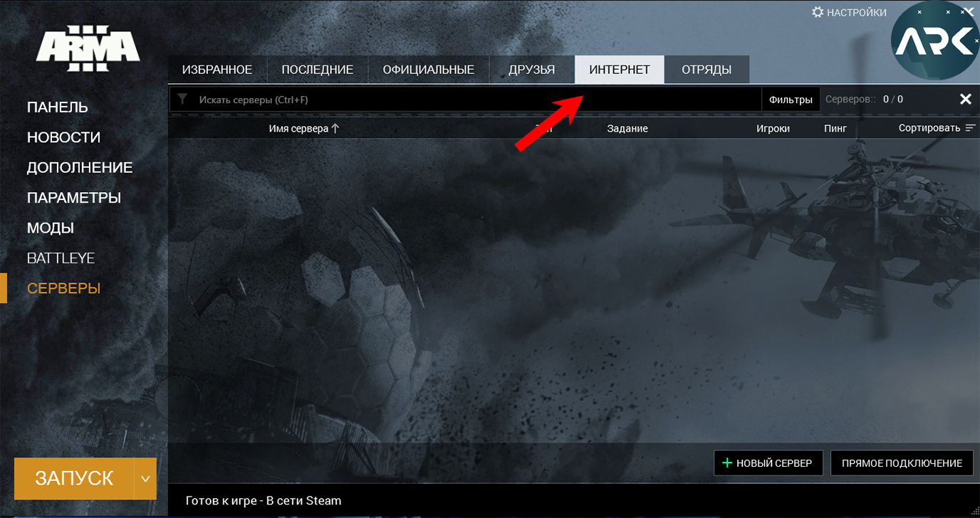Open НОВОСТИ in the sidebar

pyautogui.click(x=63, y=137)
